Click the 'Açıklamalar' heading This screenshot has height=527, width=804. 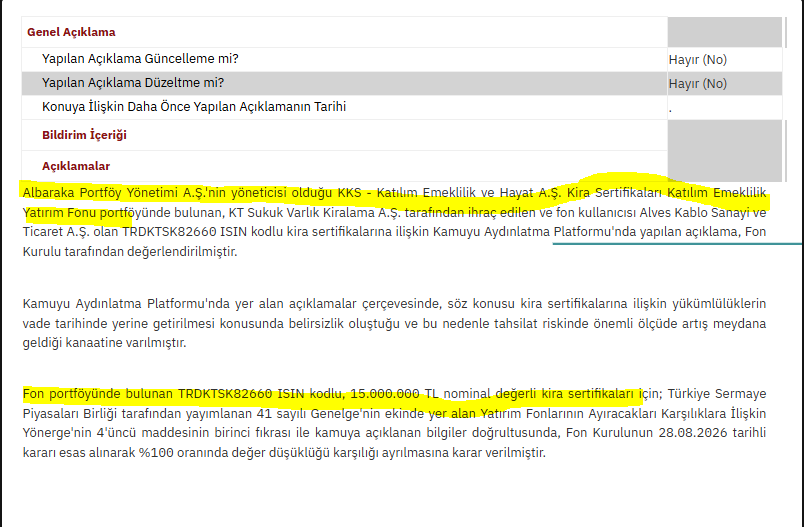point(76,166)
